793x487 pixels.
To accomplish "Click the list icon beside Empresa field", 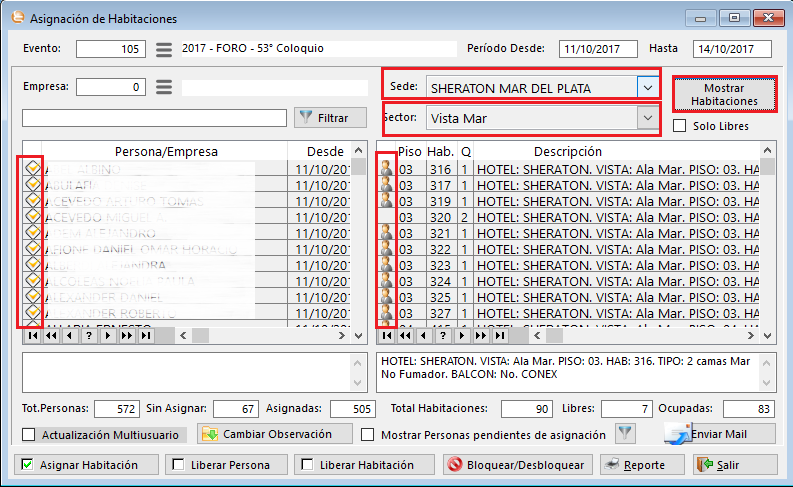I will point(165,87).
